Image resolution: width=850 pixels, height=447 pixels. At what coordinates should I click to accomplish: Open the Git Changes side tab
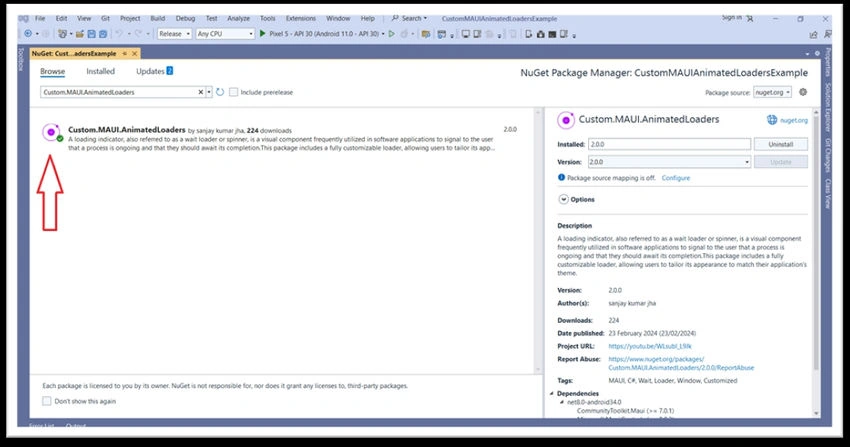click(x=828, y=155)
